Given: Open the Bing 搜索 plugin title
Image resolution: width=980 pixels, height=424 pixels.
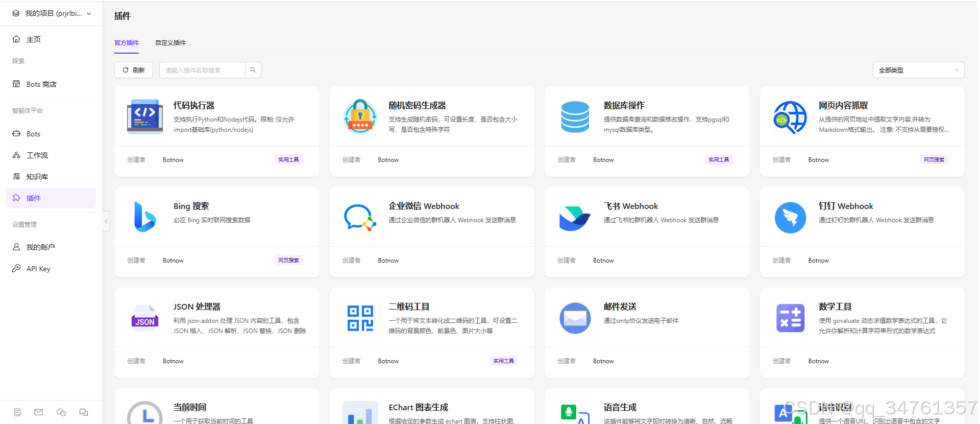Looking at the screenshot, I should [x=191, y=206].
